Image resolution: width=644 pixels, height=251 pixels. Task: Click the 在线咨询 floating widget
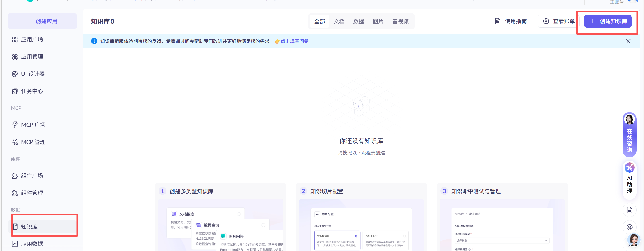(629, 135)
